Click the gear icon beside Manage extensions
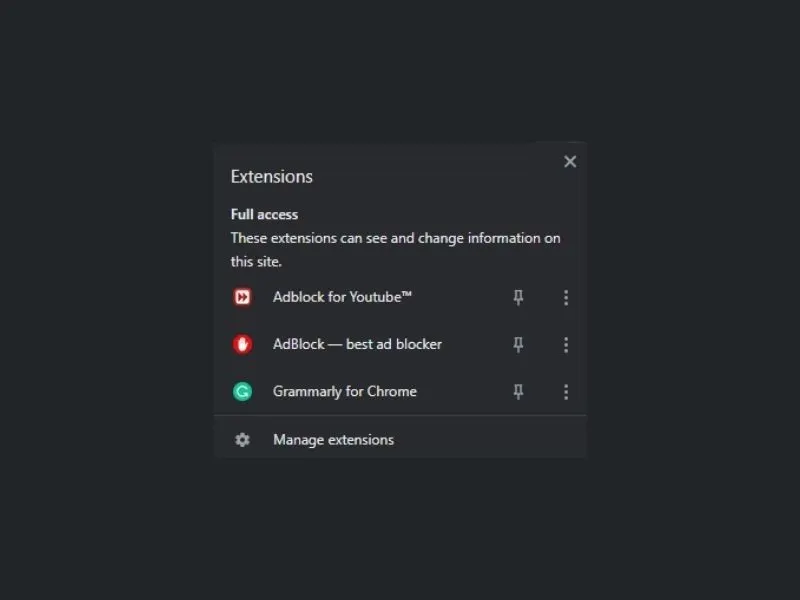 point(242,439)
